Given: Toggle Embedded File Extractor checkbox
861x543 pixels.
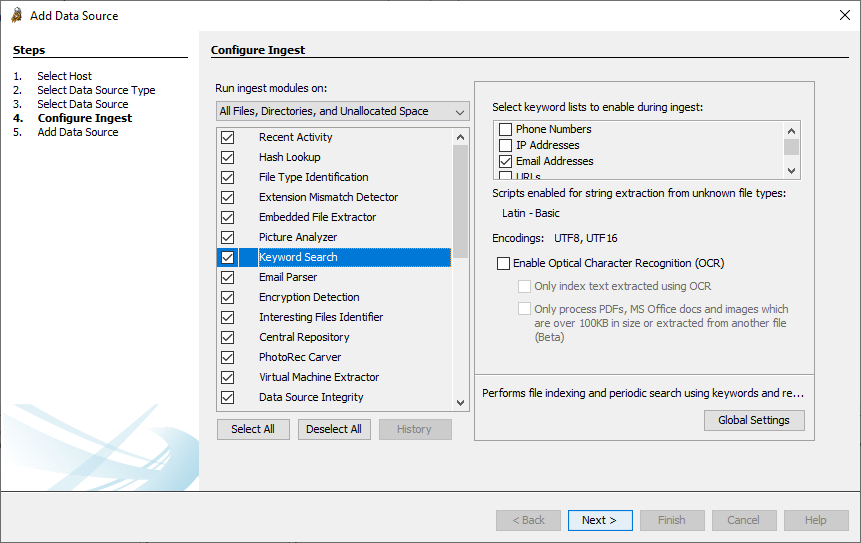Looking at the screenshot, I should click(x=227, y=217).
